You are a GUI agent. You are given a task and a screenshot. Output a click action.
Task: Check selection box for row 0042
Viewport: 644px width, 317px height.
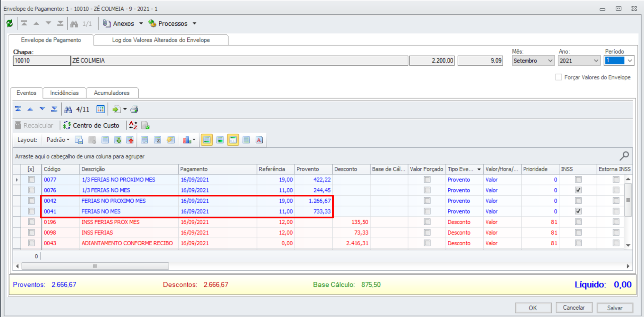pyautogui.click(x=31, y=201)
